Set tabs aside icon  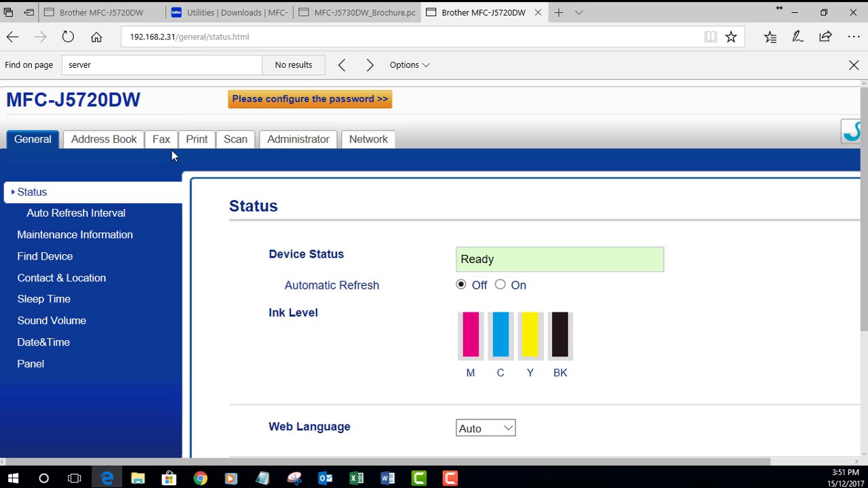tap(29, 12)
